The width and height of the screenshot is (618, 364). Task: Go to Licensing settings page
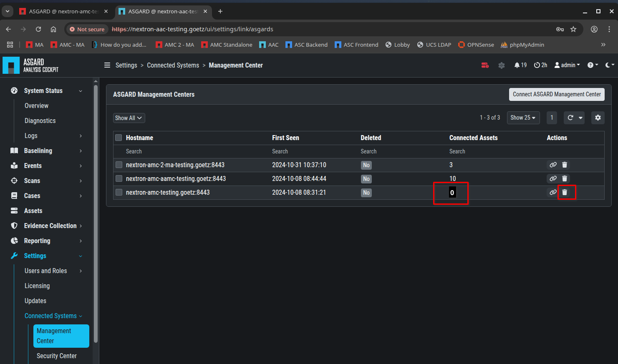coord(37,286)
